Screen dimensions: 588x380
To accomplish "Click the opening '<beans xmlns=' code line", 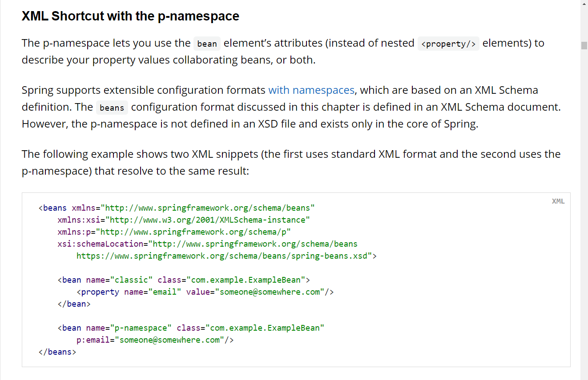I will tap(177, 208).
